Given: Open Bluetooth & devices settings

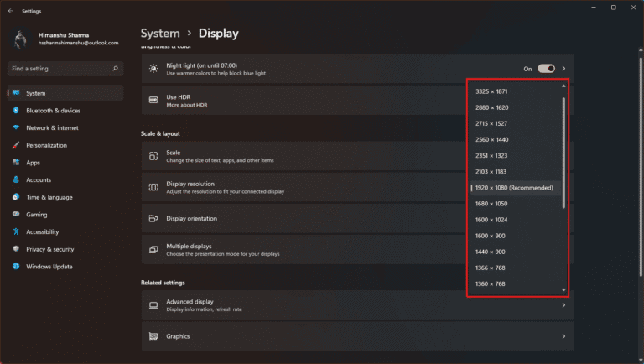Looking at the screenshot, I should click(53, 111).
